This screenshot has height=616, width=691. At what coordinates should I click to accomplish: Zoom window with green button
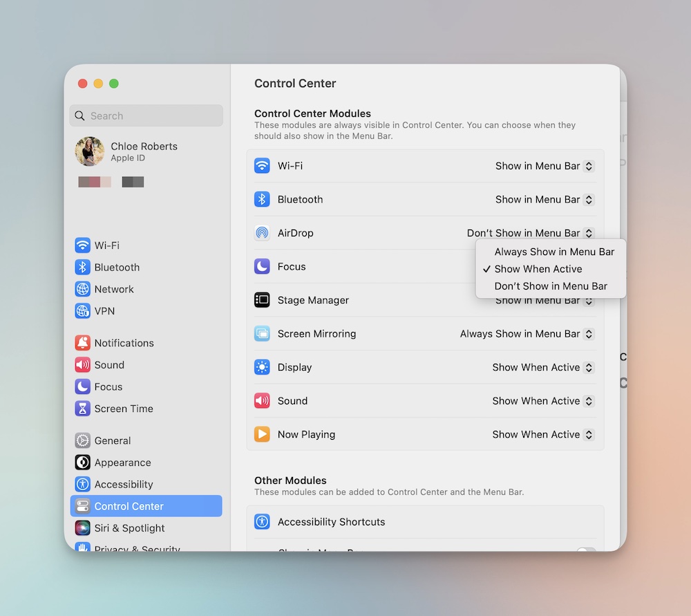(x=114, y=84)
